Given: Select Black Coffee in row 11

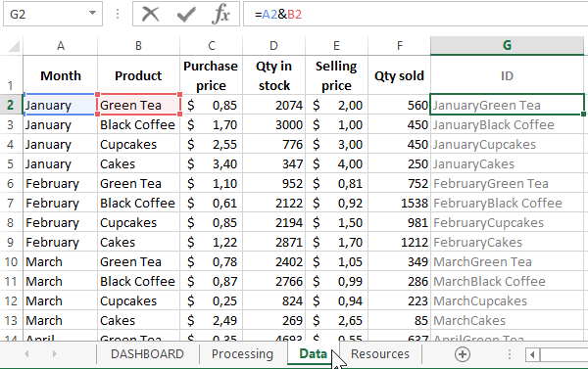Looking at the screenshot, I should tap(139, 281).
